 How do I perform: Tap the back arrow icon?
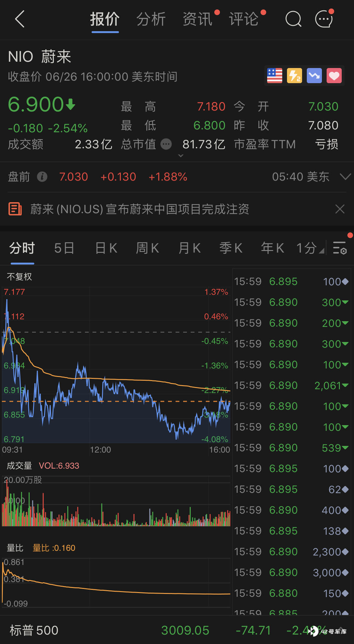pyautogui.click(x=20, y=19)
